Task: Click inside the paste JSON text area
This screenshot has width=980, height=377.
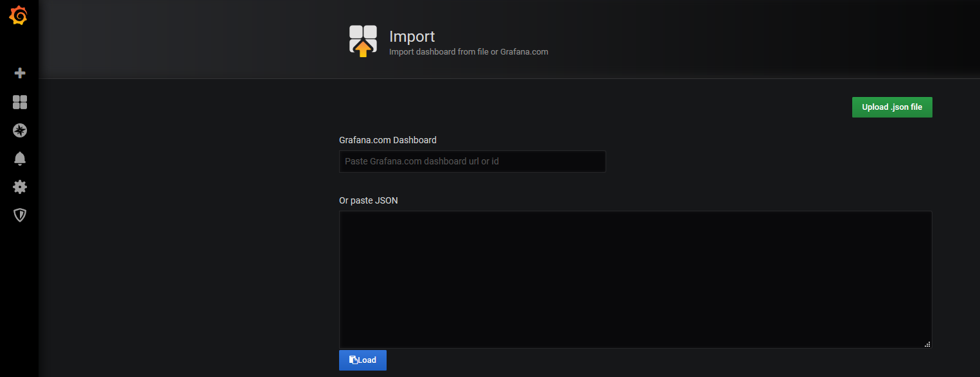Action: [x=635, y=279]
